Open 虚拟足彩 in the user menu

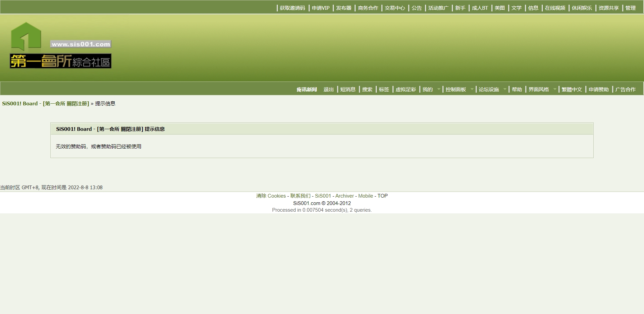[406, 90]
